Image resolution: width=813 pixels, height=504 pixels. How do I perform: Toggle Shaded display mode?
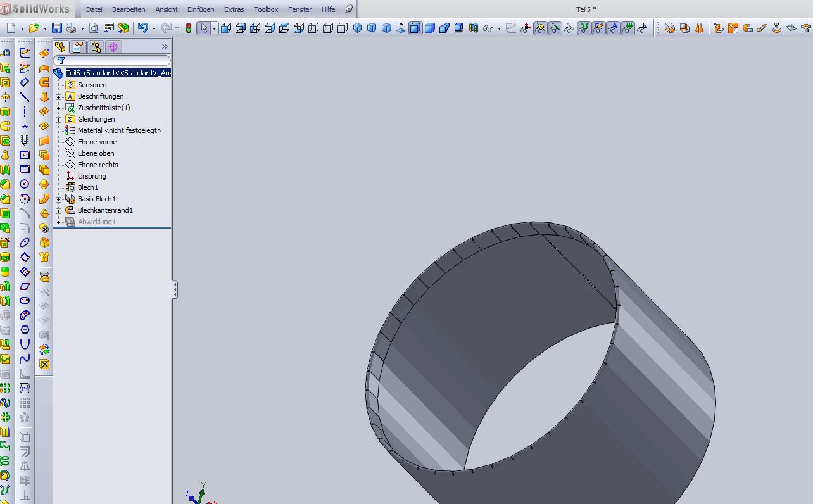coord(430,28)
